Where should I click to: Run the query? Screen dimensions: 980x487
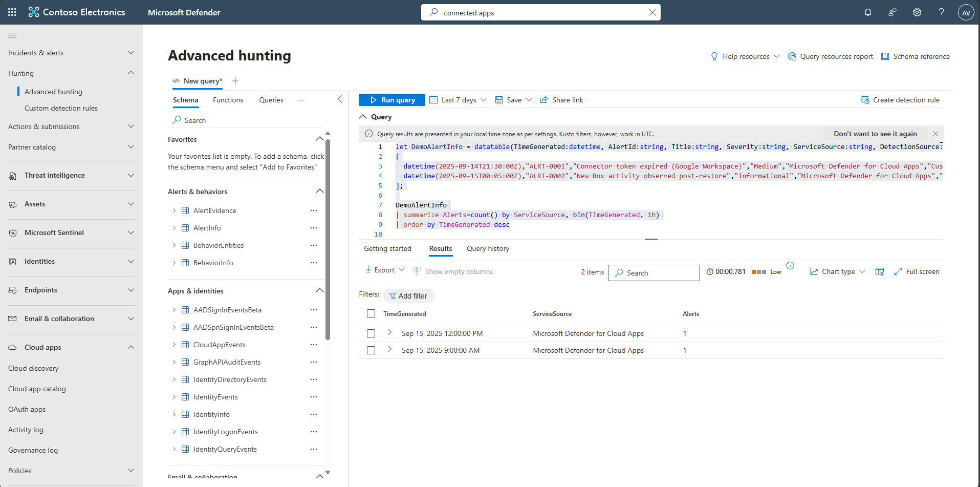pyautogui.click(x=392, y=100)
